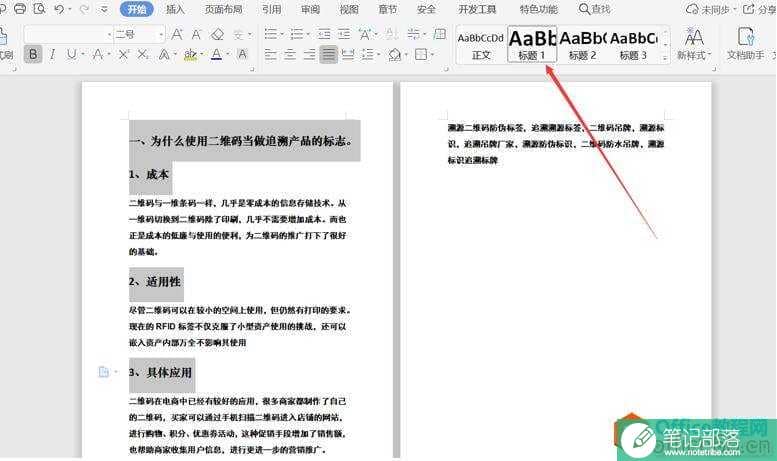Open the undo history dropdown arrow
This screenshot has width=777, height=461.
point(70,9)
